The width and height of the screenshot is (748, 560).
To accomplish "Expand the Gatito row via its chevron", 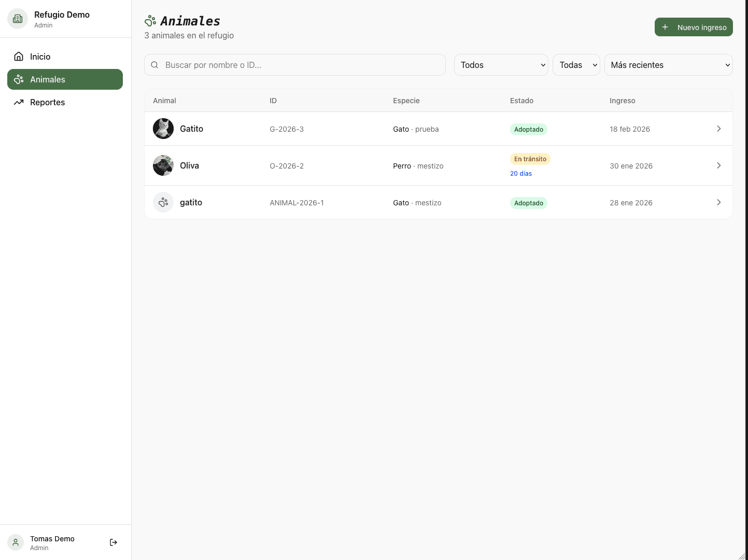I will point(719,129).
